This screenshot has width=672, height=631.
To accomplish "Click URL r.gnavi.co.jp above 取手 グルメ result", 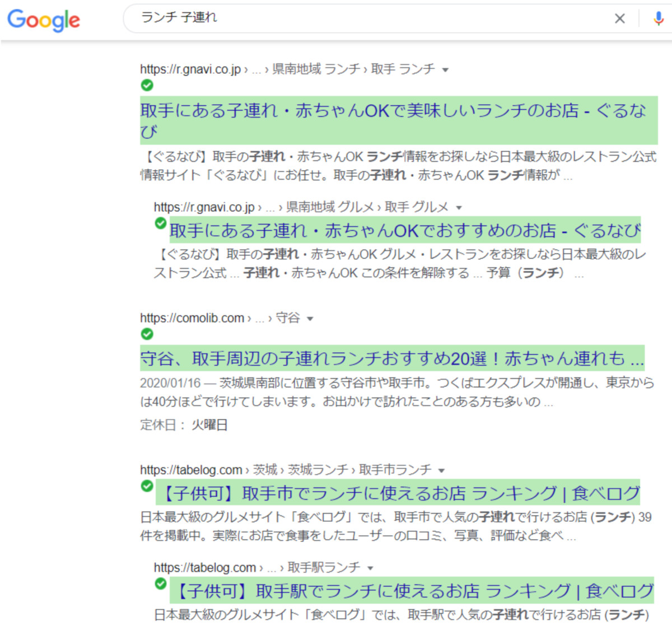I will (x=204, y=207).
